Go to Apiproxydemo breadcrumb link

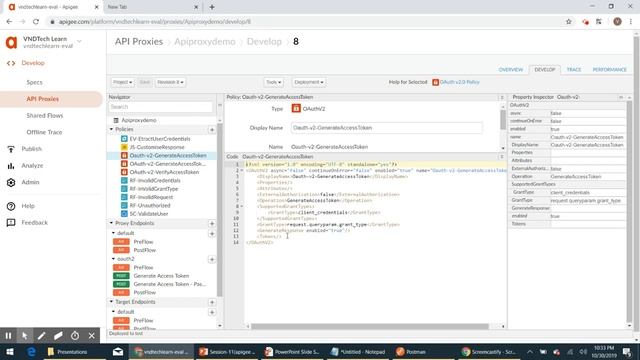coord(204,42)
